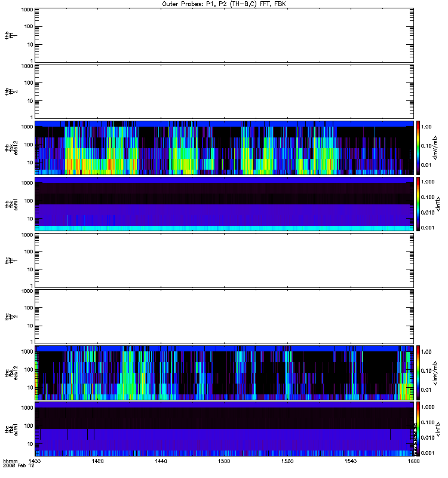
Task: Click the 0.100 tick on thb scm1 color bar
Action: click(428, 197)
